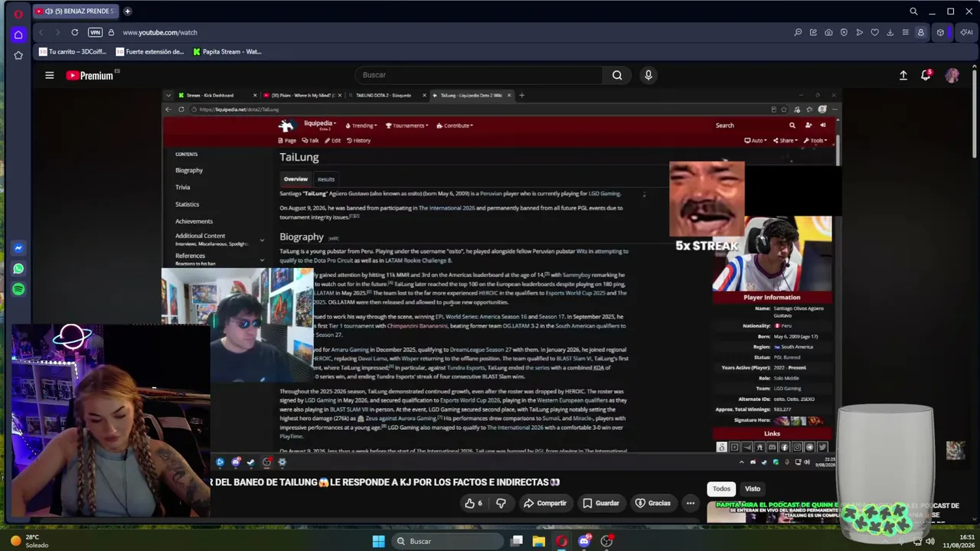
Task: Click the magnifier icon in Opera toolbar
Action: (798, 32)
